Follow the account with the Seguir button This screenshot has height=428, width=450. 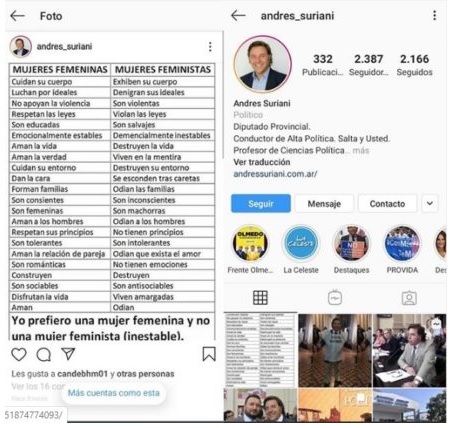(261, 203)
